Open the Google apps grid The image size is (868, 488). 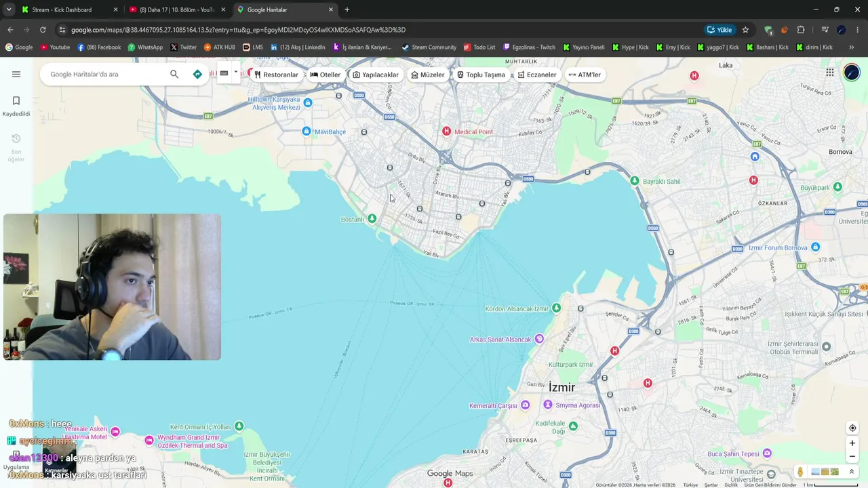(x=830, y=73)
